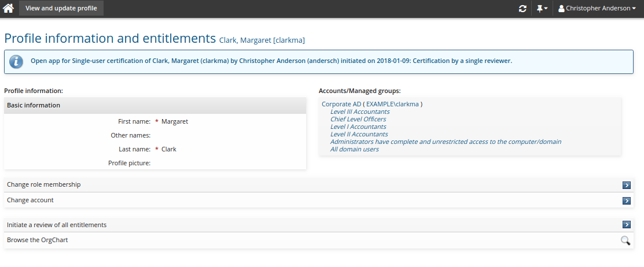The height and width of the screenshot is (267, 644).
Task: Click arrow icon for Change account
Action: point(626,201)
